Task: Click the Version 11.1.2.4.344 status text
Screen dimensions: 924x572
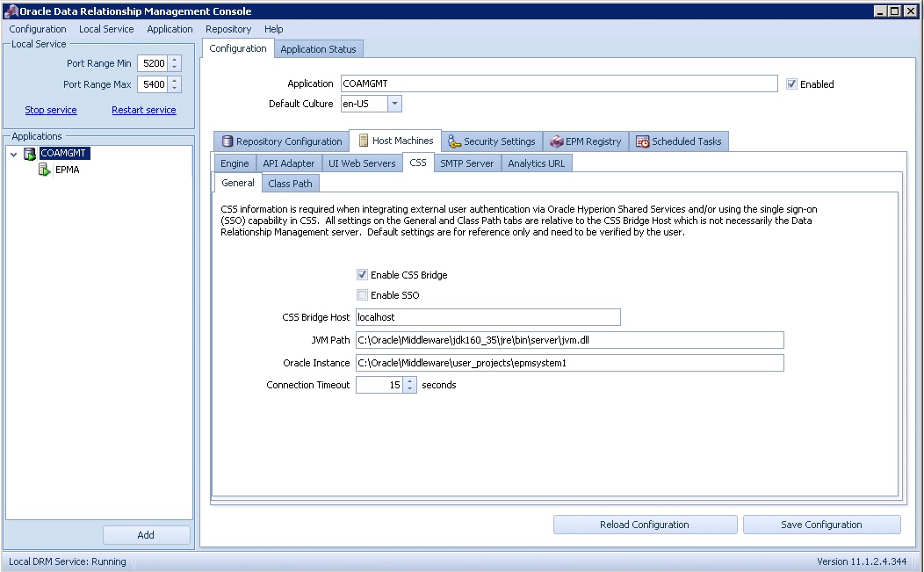Action: [861, 561]
